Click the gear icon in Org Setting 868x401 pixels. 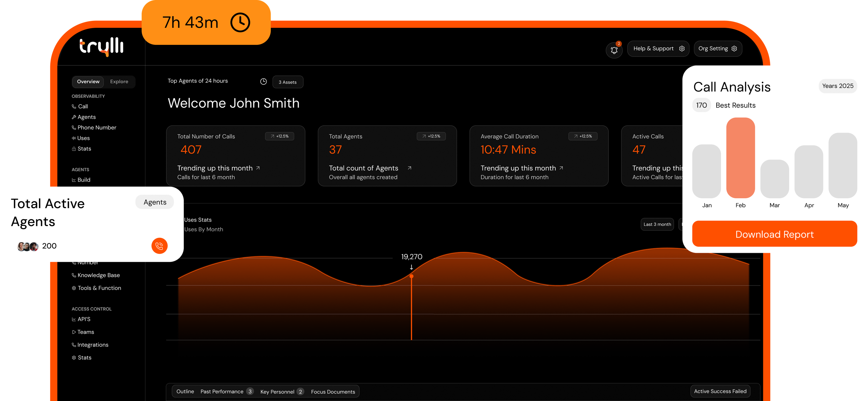coord(734,48)
